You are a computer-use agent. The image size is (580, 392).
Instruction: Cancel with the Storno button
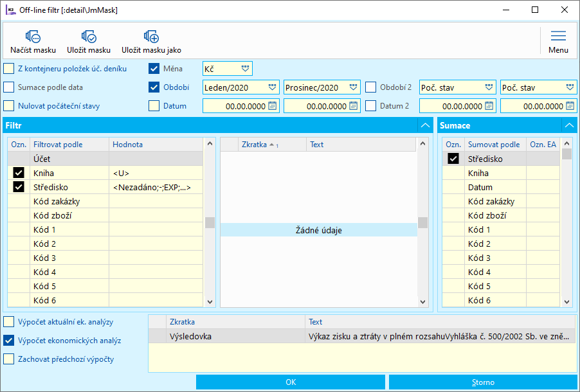(483, 382)
